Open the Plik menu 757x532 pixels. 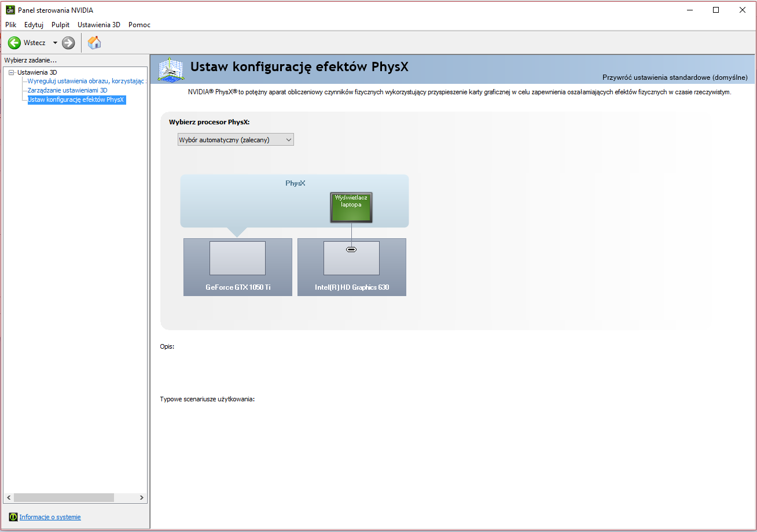pos(11,25)
